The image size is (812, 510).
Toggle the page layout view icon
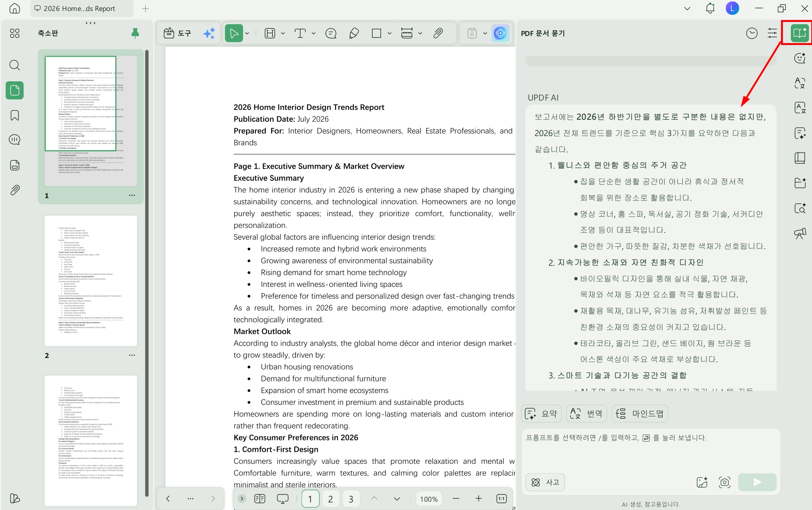coord(260,499)
